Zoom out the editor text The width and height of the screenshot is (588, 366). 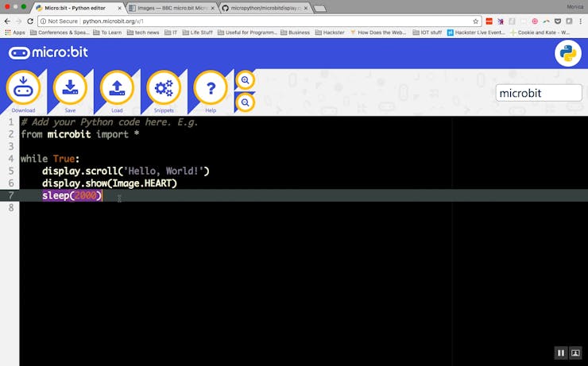coord(246,102)
